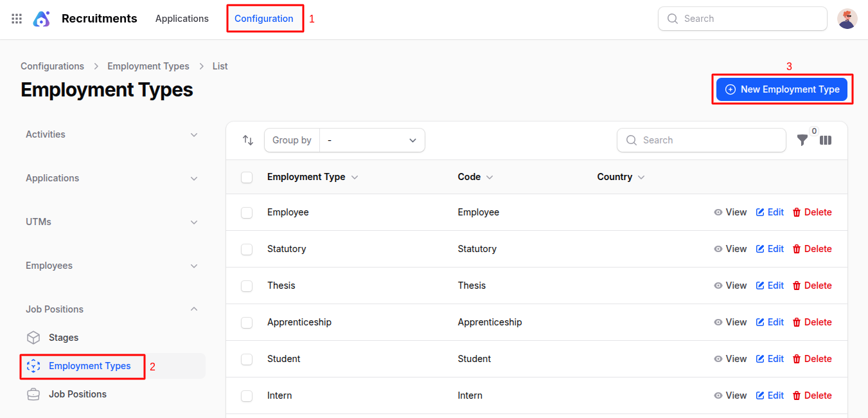
Task: Open the View link on the Intern row
Action: [731, 395]
